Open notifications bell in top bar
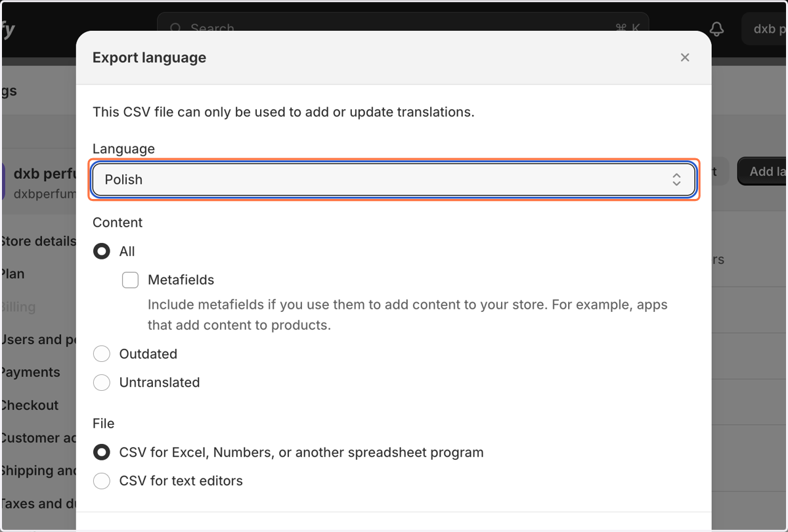Image resolution: width=788 pixels, height=532 pixels. pos(717,29)
